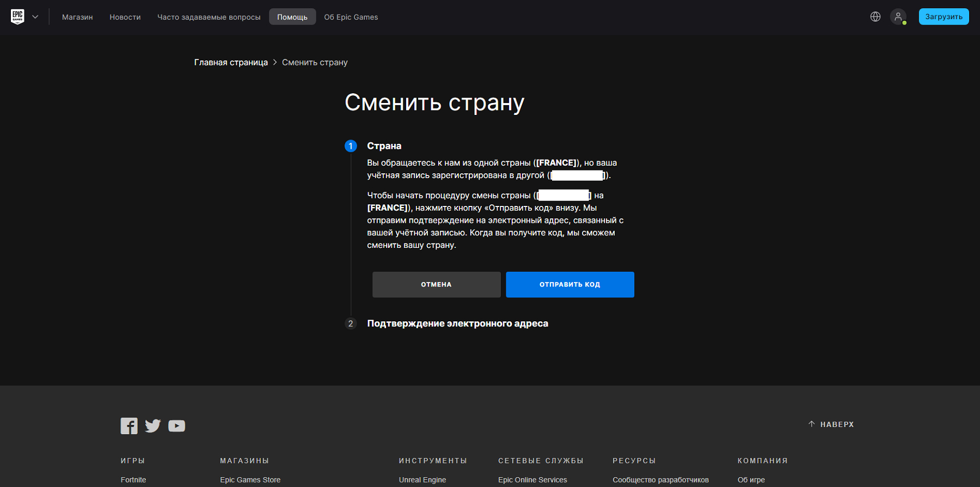Click the КОМПАНИЯ footer heading
This screenshot has height=487, width=980.
point(763,461)
